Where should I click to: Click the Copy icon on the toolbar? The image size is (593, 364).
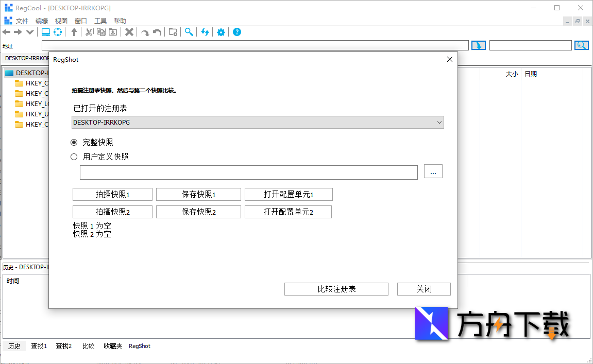coord(101,32)
